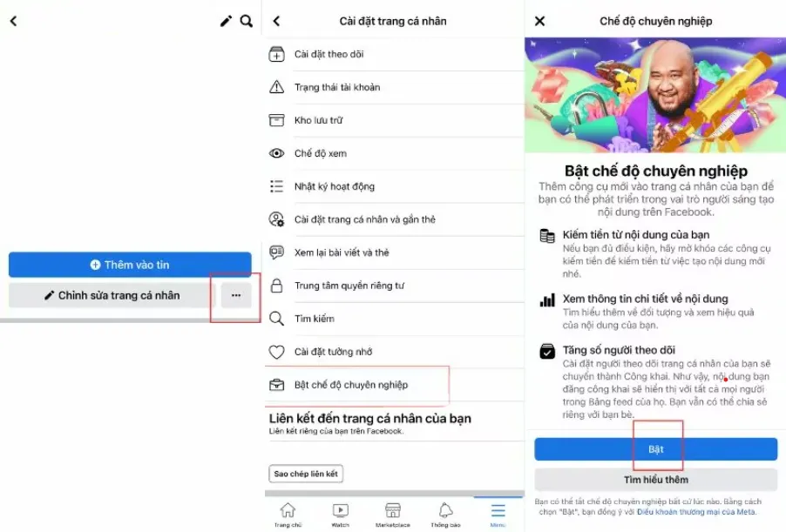
Task: Click Tìm hiểu thêm button
Action: (x=655, y=480)
